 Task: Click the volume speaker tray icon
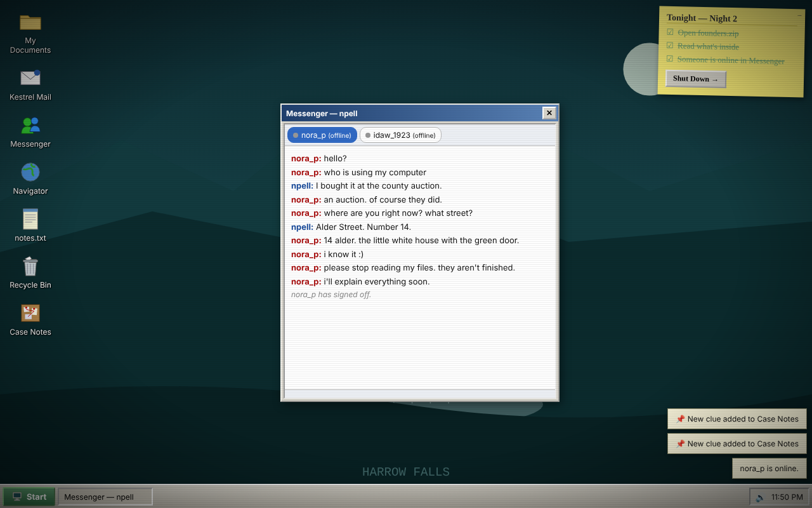click(x=760, y=497)
